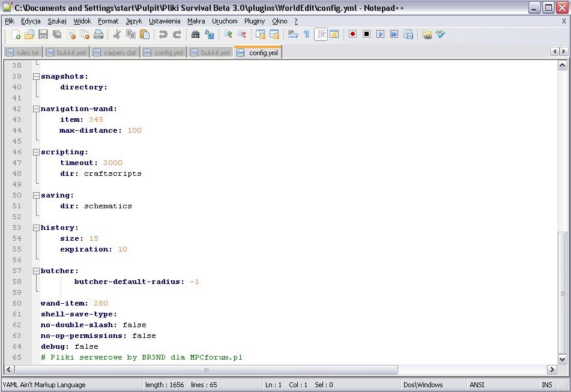This screenshot has height=392, width=571.
Task: Click the Open file folder icon
Action: point(29,35)
